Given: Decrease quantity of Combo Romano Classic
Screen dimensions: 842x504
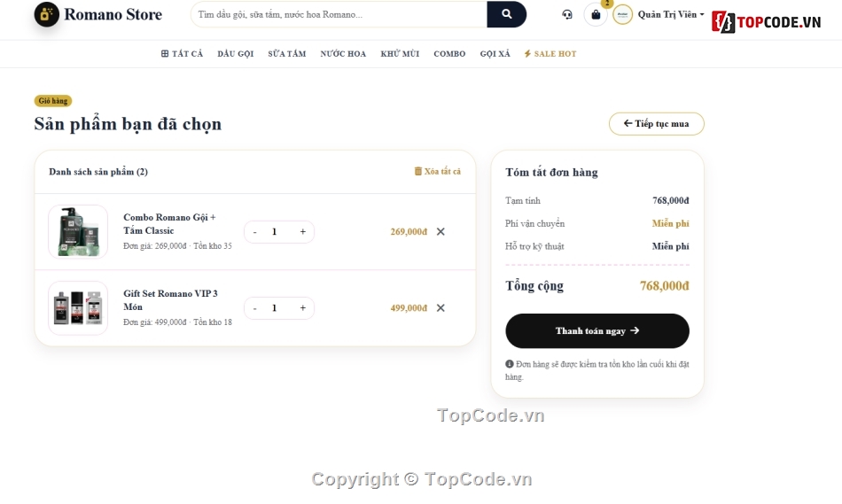Looking at the screenshot, I should point(254,232).
